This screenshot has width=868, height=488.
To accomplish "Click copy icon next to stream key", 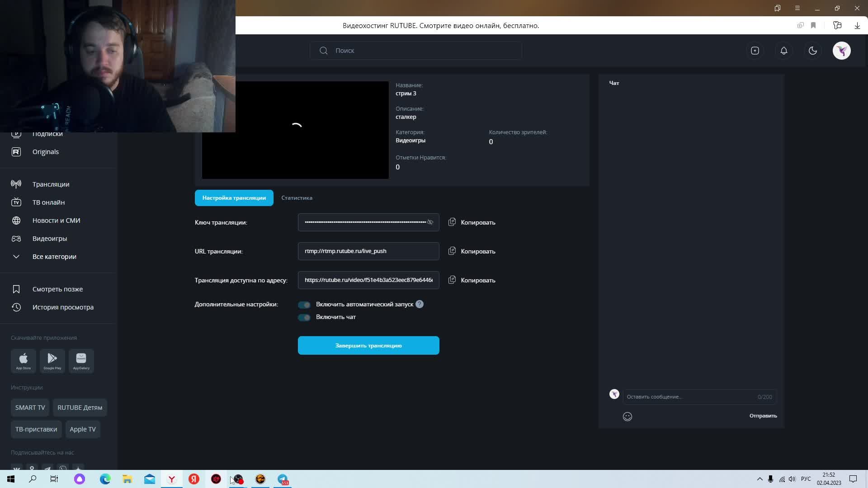I will point(452,222).
